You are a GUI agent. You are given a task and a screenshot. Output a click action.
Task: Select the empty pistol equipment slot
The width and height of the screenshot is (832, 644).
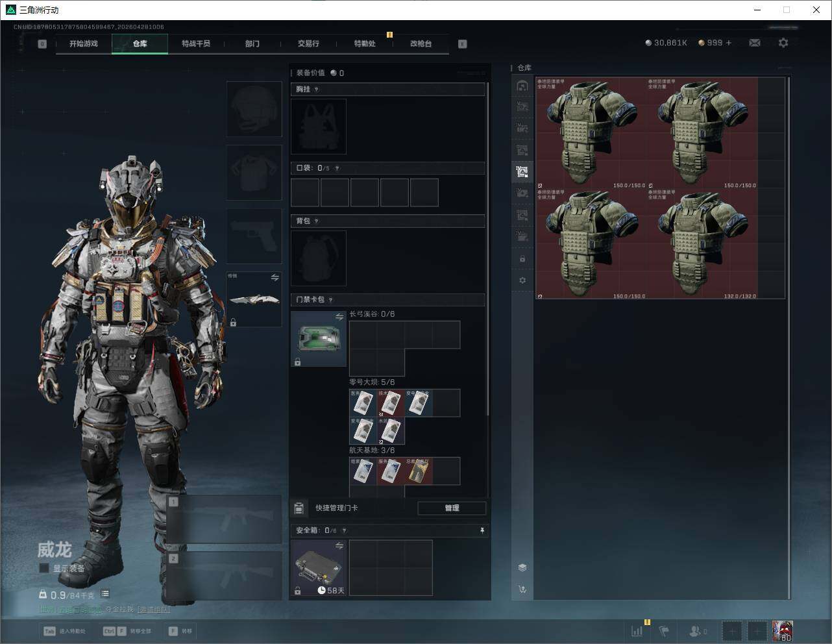tap(254, 236)
